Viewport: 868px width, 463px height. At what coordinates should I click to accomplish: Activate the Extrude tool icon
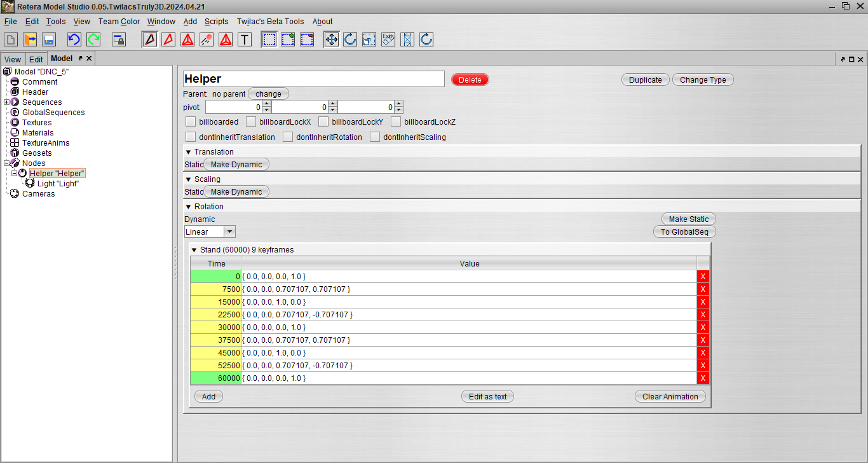pos(388,39)
